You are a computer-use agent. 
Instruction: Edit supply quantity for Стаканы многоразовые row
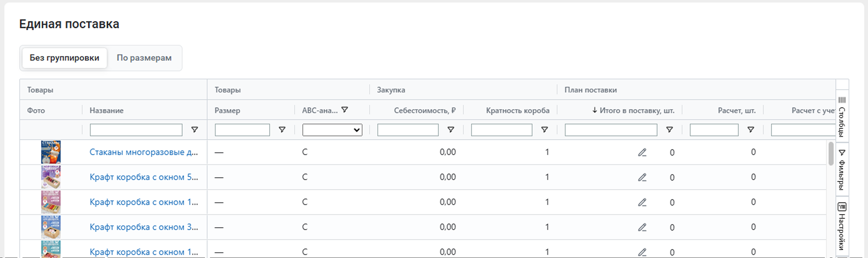pos(642,152)
